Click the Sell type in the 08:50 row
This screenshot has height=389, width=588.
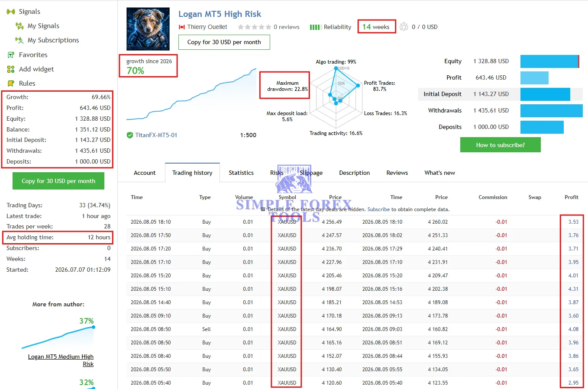(207, 329)
